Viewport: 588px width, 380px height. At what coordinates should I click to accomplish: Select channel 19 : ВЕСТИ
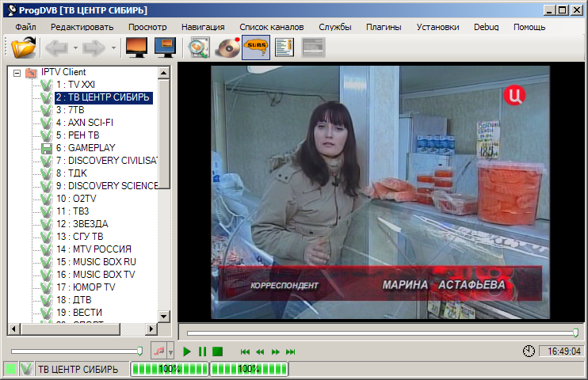(x=79, y=313)
